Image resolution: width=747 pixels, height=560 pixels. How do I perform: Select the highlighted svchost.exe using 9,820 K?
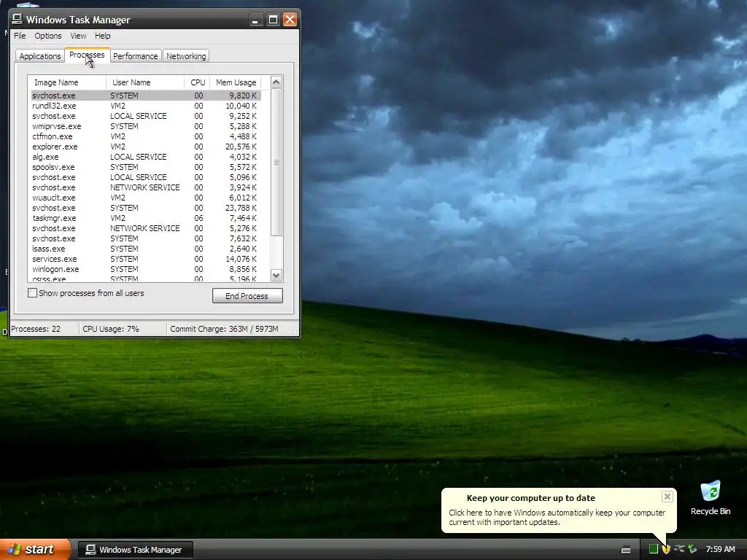(146, 96)
